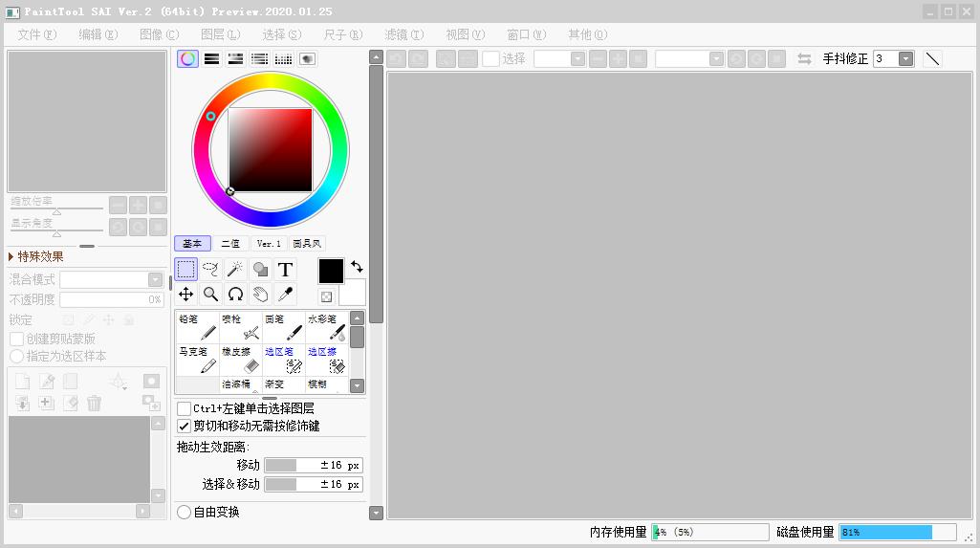Viewport: 980px width, 548px height.
Task: Open the 编辑 menu
Action: [x=98, y=34]
